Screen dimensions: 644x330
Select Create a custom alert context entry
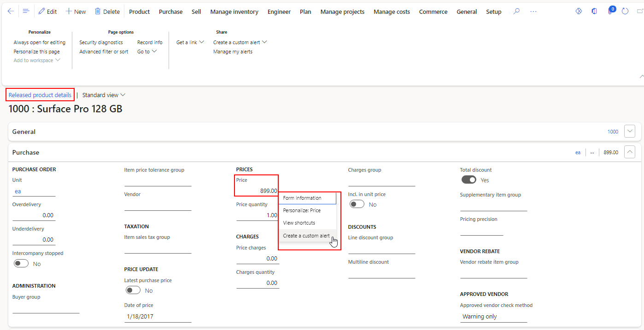click(x=307, y=236)
